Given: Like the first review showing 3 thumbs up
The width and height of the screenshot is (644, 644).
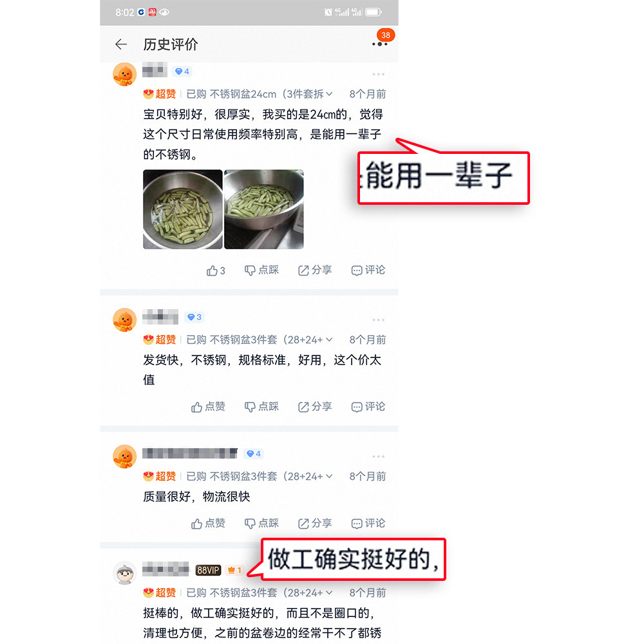Looking at the screenshot, I should 216,270.
